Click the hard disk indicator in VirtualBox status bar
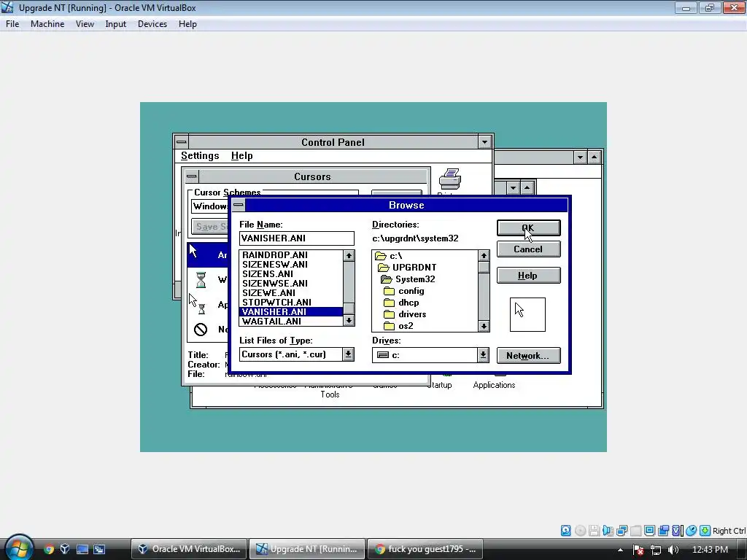This screenshot has width=747, height=560. point(565,531)
